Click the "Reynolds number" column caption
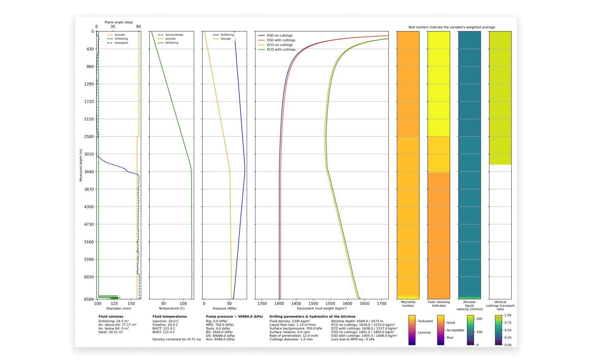Viewport: 592px width, 364px height. [408, 304]
